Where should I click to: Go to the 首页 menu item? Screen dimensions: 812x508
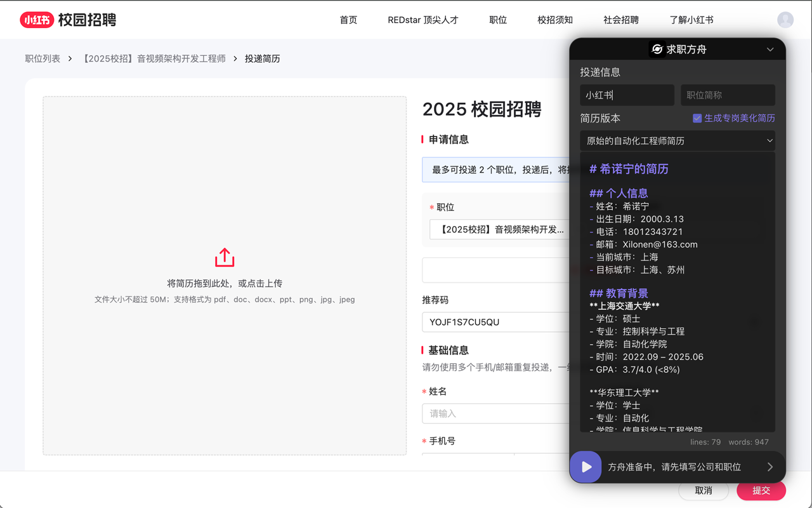point(348,20)
